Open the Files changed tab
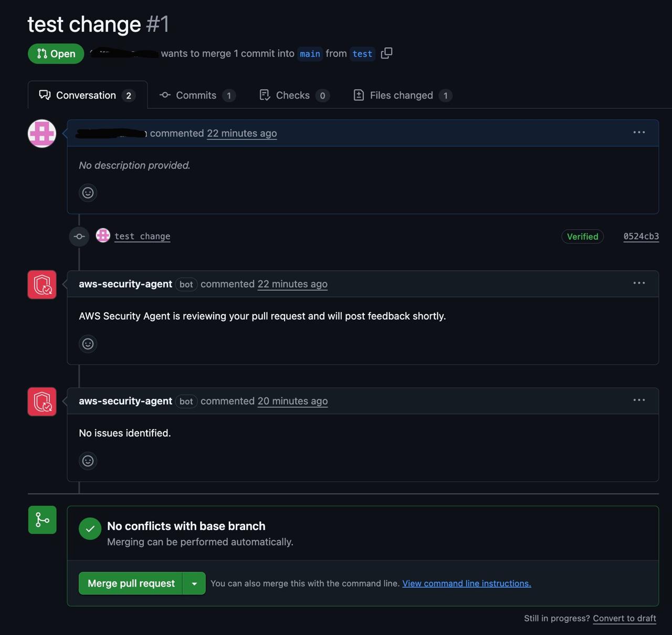Image resolution: width=672 pixels, height=635 pixels. [x=402, y=95]
